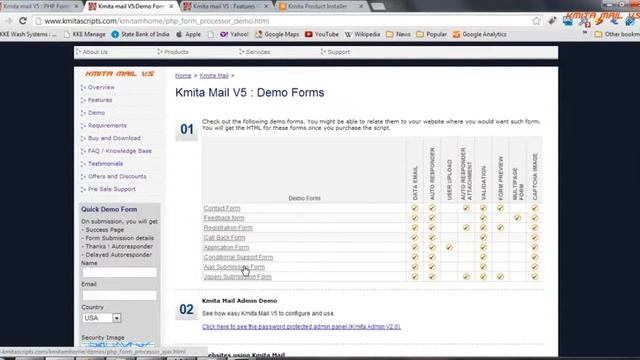Open the Google Maps bookmark
Screen dimensions: 640x360
(x=277, y=34)
